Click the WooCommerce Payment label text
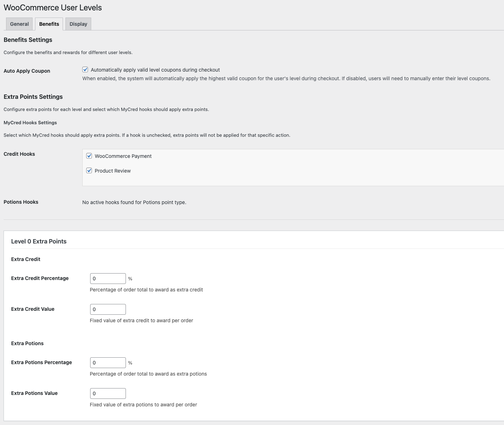Viewport: 504px width, 425px height. tap(123, 156)
